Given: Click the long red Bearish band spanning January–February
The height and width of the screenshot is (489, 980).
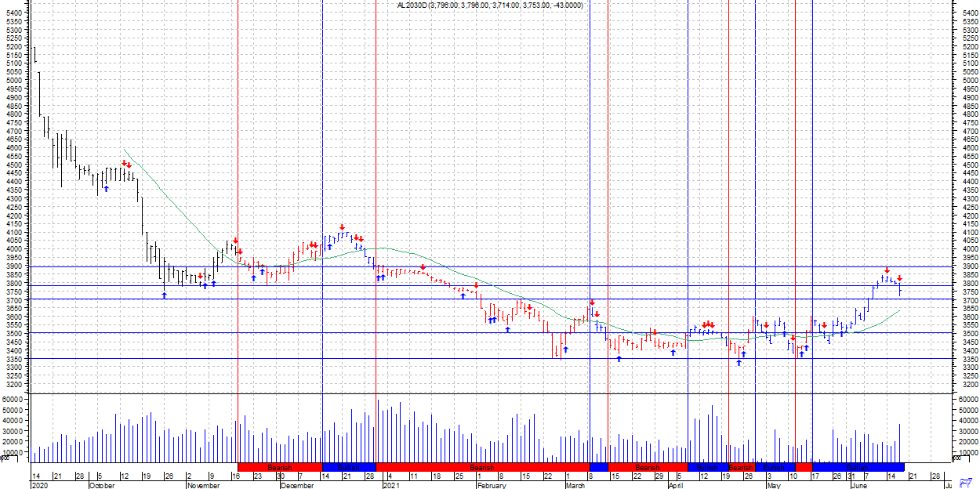Looking at the screenshot, I should pyautogui.click(x=482, y=467).
